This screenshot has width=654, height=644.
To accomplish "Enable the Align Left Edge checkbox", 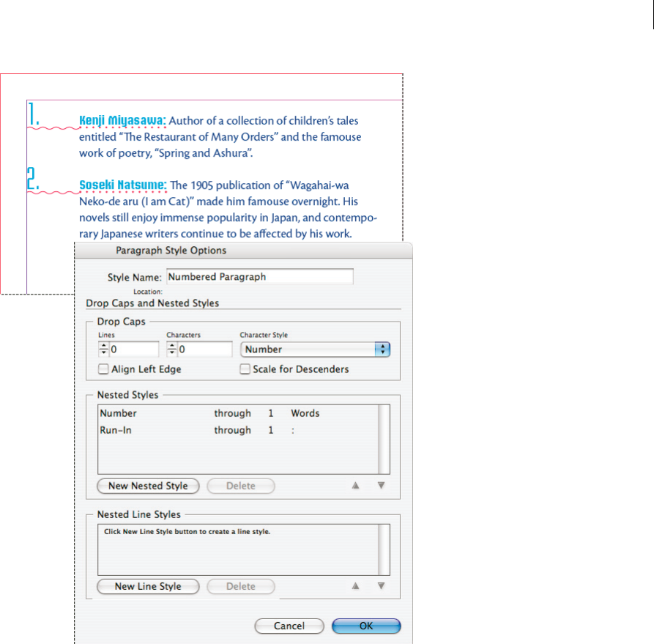I will tap(103, 369).
